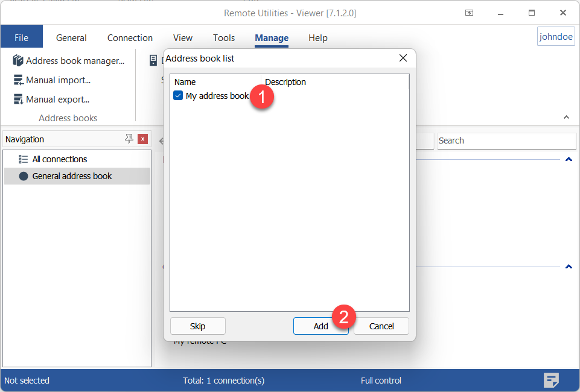Image resolution: width=580 pixels, height=392 pixels.
Task: Uncheck the My address book checkbox
Action: (x=178, y=96)
